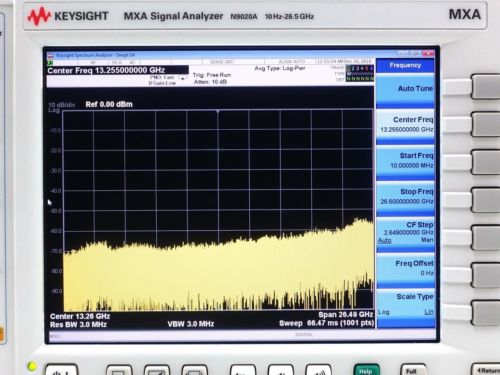Click the Auto Tune softkey

pyautogui.click(x=405, y=89)
